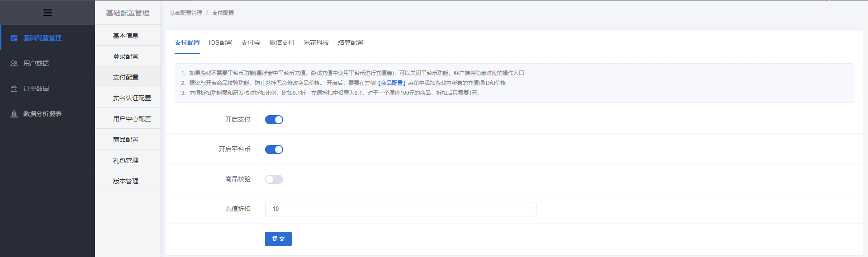Click the 商品校验 label
Viewport: 868px width, 257px height.
[x=238, y=179]
